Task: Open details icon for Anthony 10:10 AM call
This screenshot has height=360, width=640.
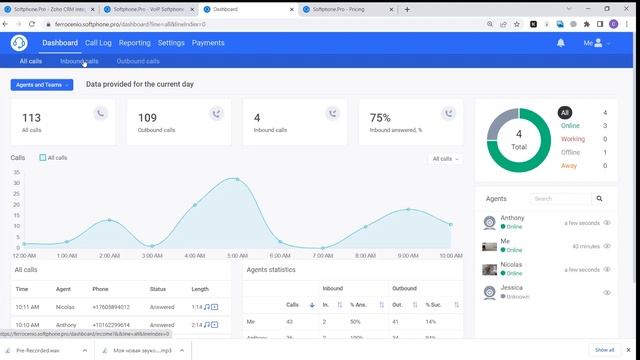Action: click(x=215, y=325)
